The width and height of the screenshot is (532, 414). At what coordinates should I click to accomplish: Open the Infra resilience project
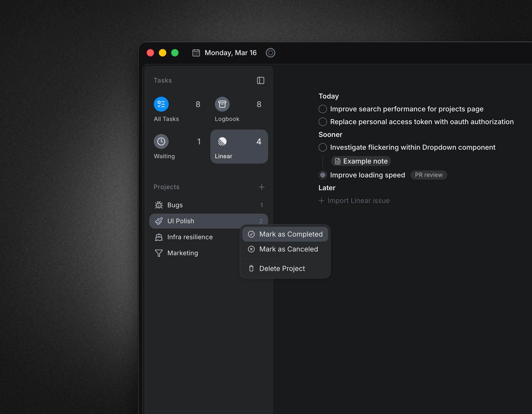pyautogui.click(x=190, y=237)
